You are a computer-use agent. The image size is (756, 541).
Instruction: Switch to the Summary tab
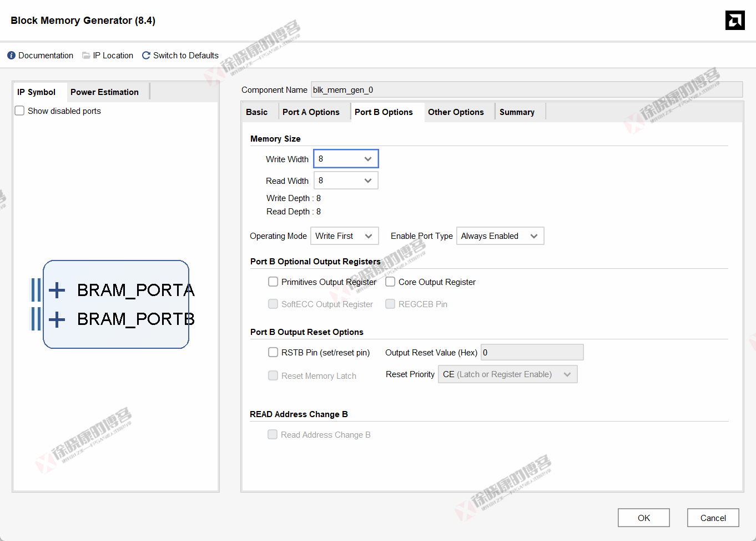pyautogui.click(x=516, y=112)
